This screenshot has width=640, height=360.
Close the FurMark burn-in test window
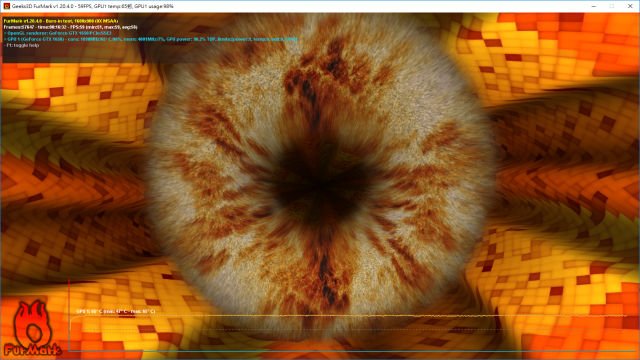[630, 6]
